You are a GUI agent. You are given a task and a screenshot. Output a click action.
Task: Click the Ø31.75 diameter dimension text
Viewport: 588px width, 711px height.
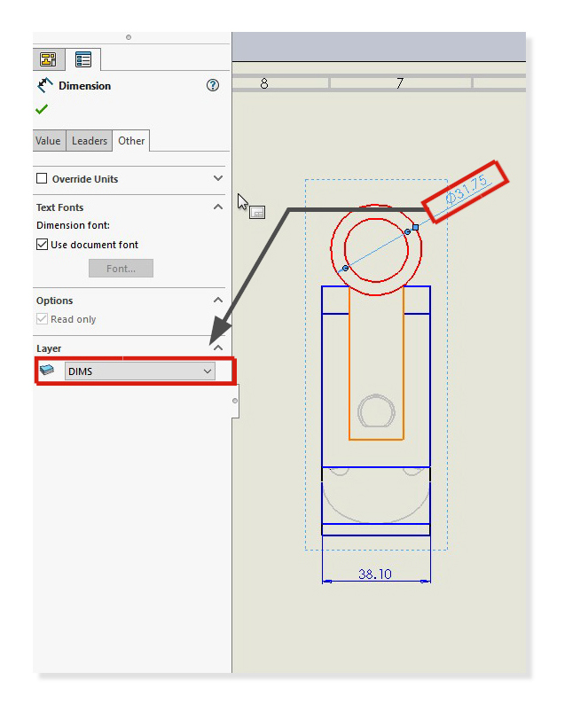point(466,191)
